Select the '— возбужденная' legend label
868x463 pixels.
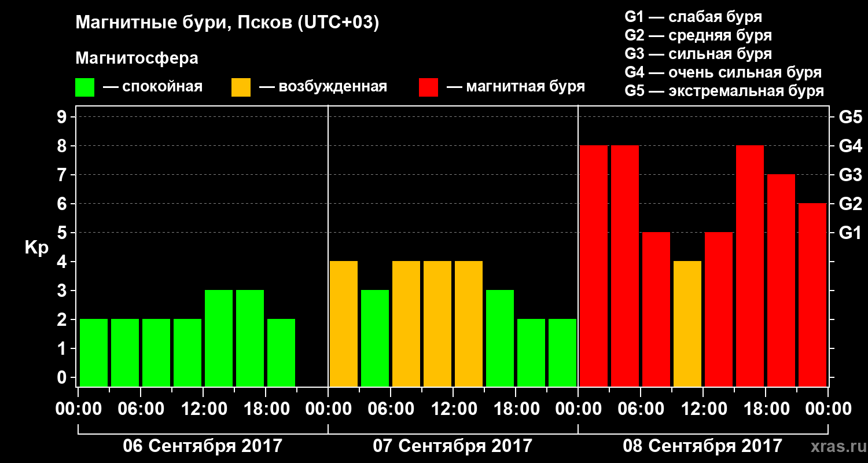(323, 87)
